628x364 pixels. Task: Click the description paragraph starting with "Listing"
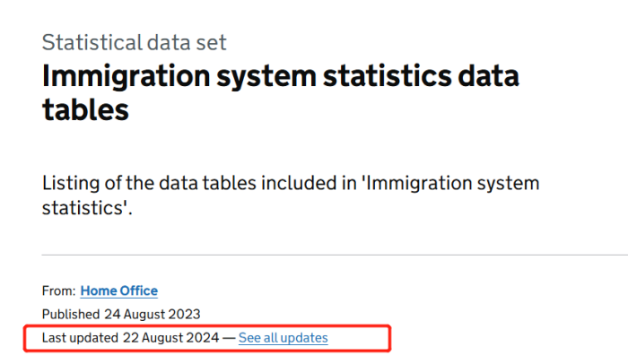[x=291, y=195]
